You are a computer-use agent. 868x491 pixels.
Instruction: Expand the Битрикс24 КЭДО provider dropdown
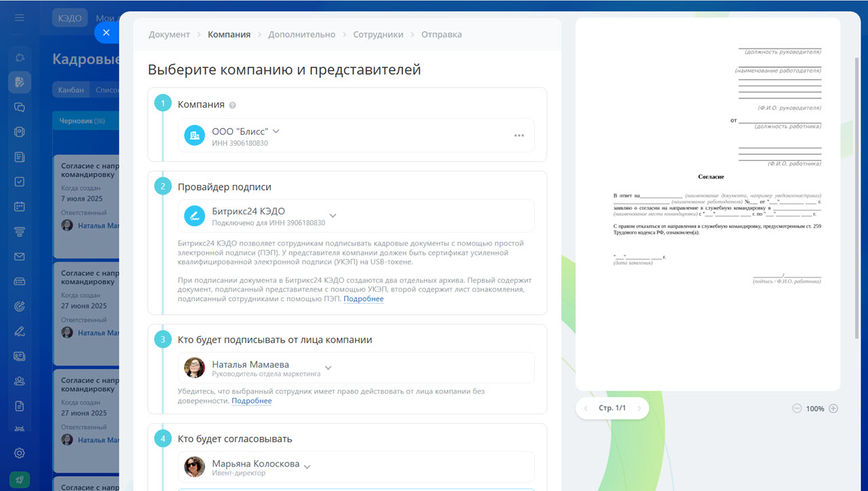click(333, 216)
